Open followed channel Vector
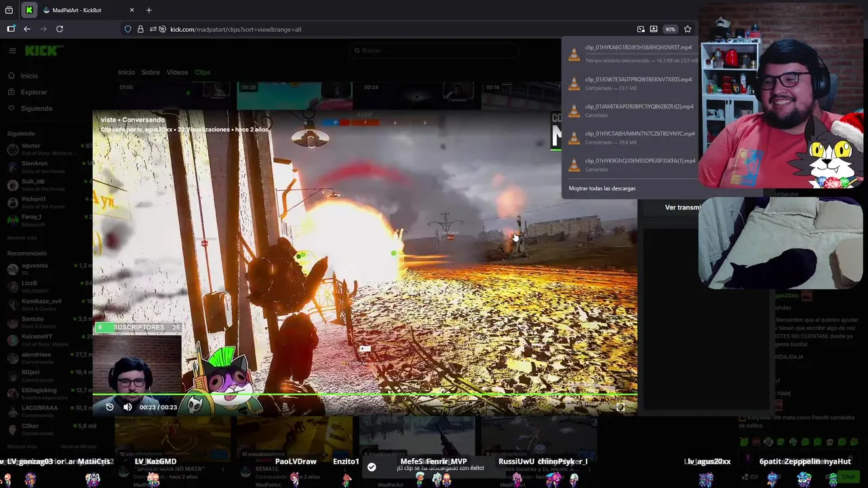868x488 pixels. click(49, 149)
